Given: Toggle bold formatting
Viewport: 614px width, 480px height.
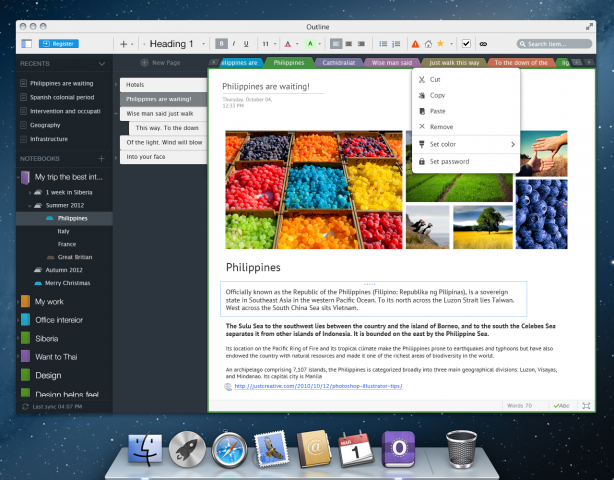Looking at the screenshot, I should [221, 43].
